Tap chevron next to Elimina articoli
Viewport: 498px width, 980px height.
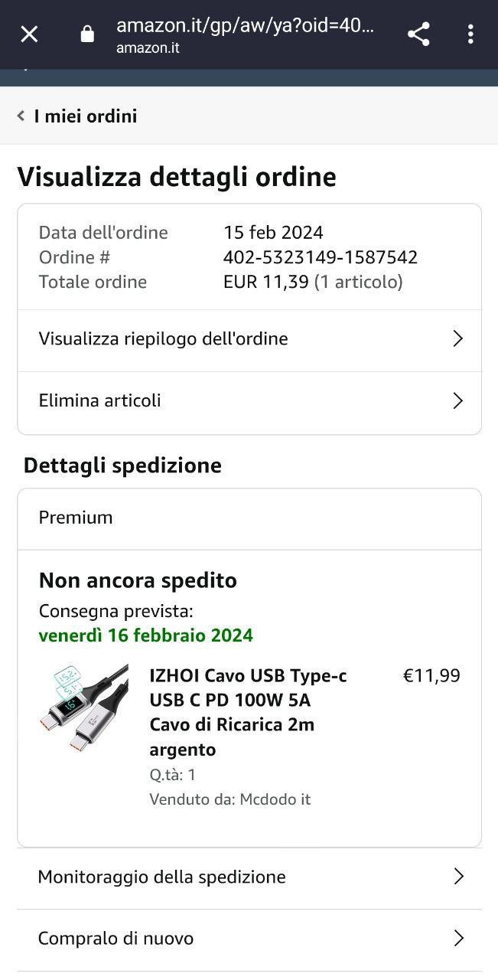click(x=458, y=400)
